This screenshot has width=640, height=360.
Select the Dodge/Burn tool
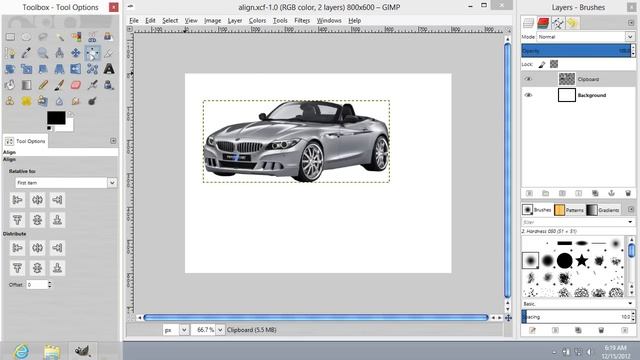(92, 101)
